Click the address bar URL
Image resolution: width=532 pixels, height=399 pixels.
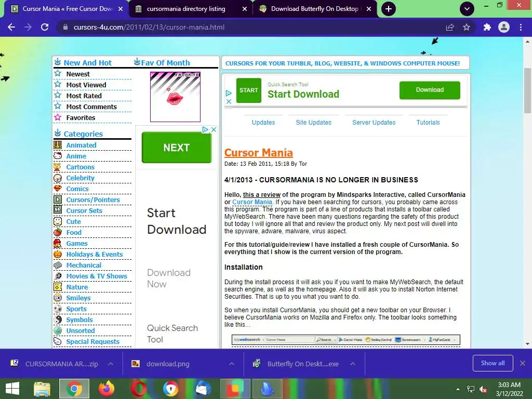point(149,27)
